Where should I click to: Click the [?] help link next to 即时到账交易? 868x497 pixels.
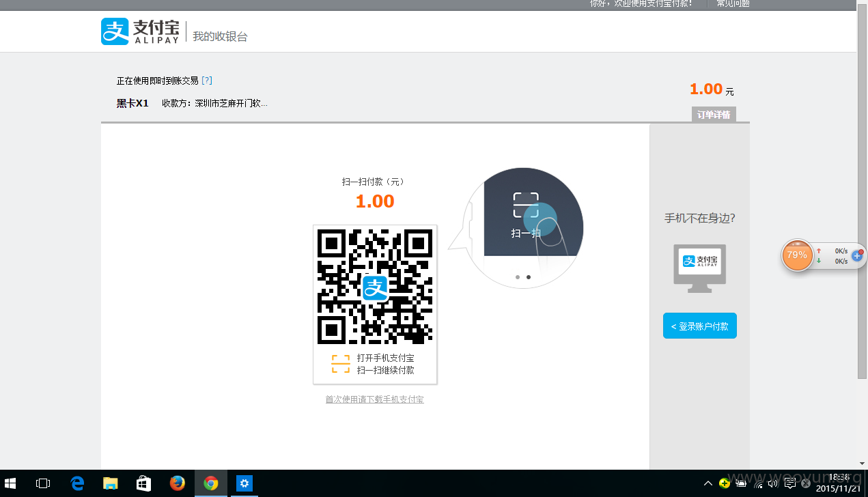(207, 80)
